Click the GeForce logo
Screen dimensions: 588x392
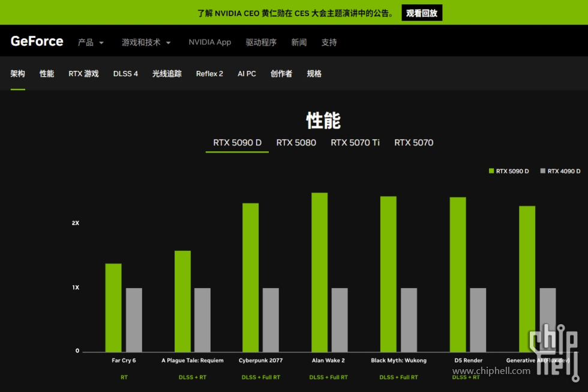tap(37, 41)
